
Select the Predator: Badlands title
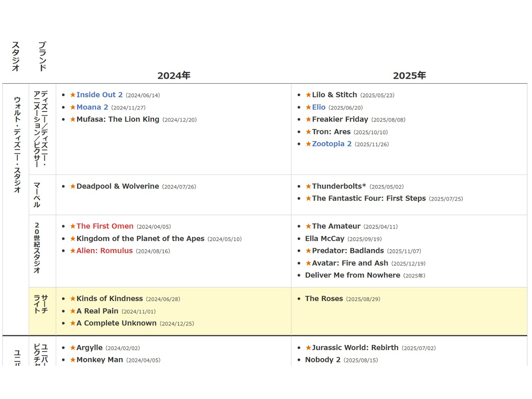point(348,251)
